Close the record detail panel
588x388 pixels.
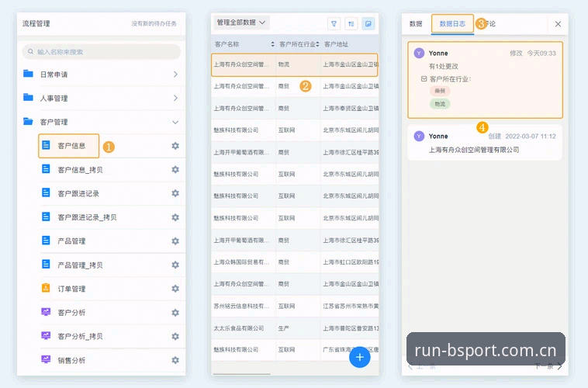(x=558, y=24)
